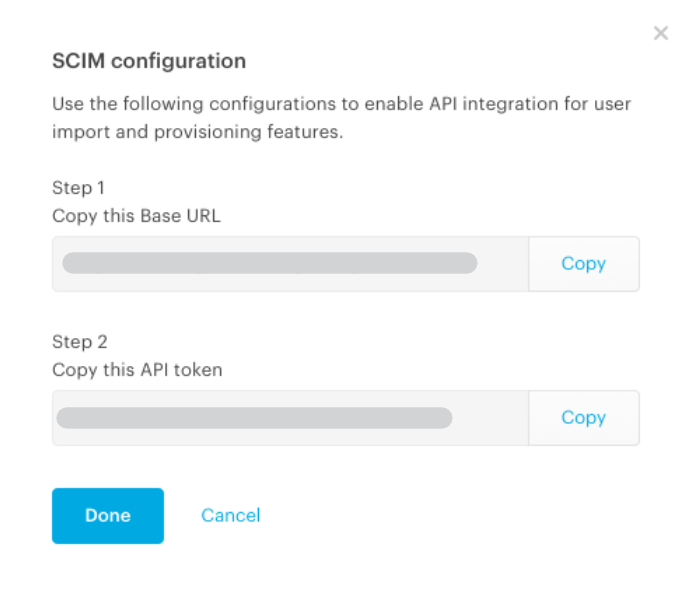Image resolution: width=692 pixels, height=595 pixels.
Task: Click the Step 2 label
Action: pyautogui.click(x=80, y=342)
